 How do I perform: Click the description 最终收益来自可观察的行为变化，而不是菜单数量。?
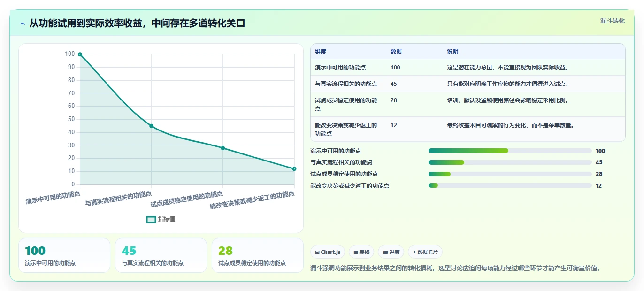coord(511,125)
